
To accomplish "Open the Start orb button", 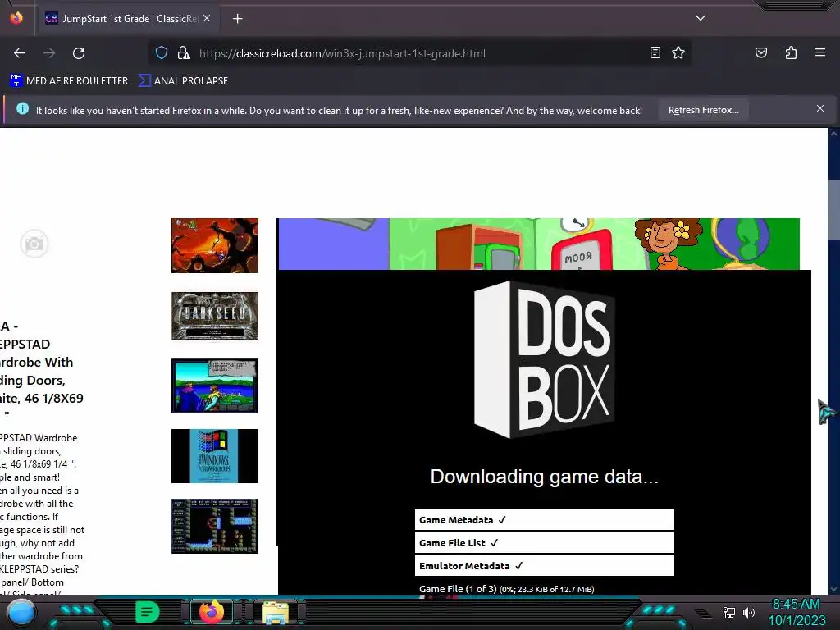I will click(x=21, y=613).
